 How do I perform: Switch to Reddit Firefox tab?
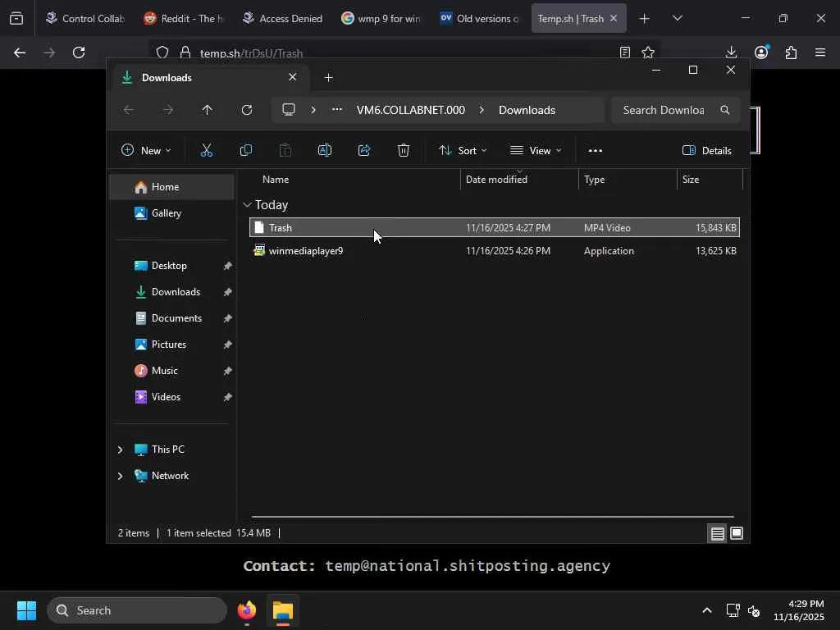pyautogui.click(x=184, y=18)
